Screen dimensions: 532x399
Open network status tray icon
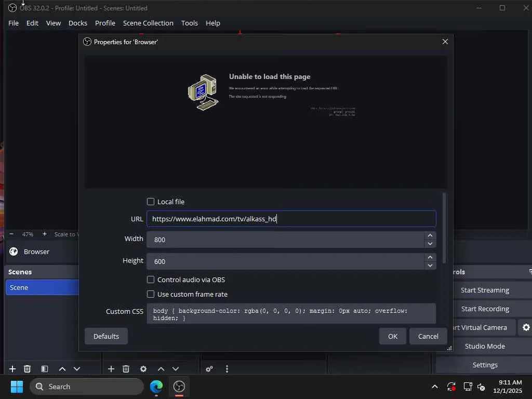pyautogui.click(x=468, y=387)
